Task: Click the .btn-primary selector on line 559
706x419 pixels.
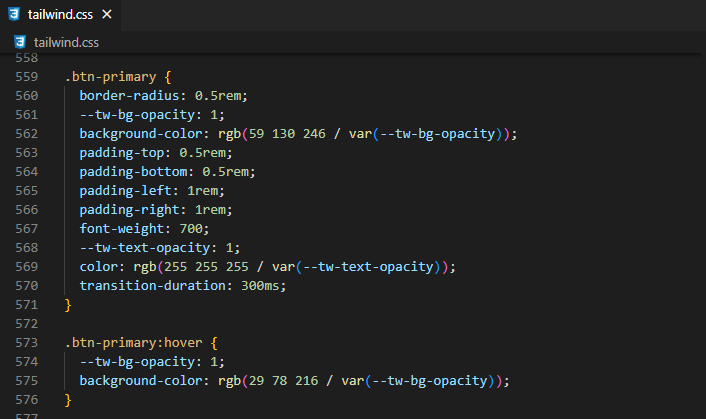Action: 111,77
